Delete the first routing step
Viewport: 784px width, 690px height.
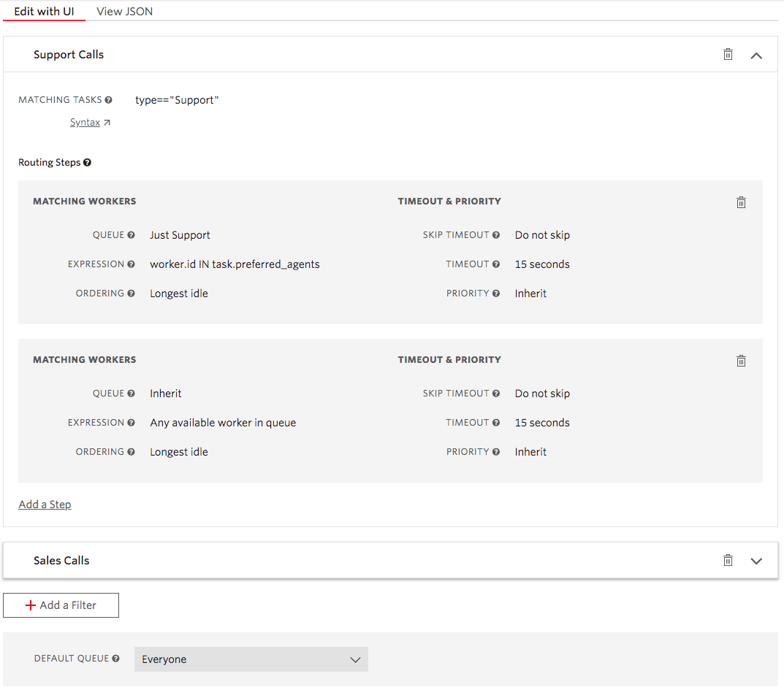[741, 202]
